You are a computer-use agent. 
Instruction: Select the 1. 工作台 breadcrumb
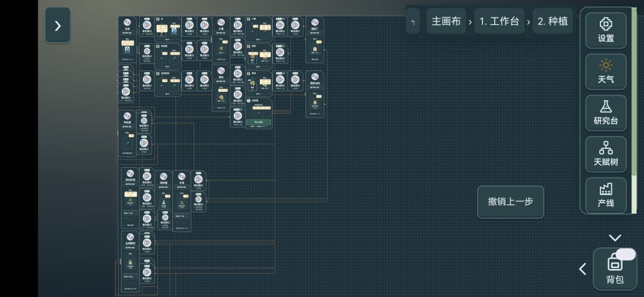click(x=499, y=21)
